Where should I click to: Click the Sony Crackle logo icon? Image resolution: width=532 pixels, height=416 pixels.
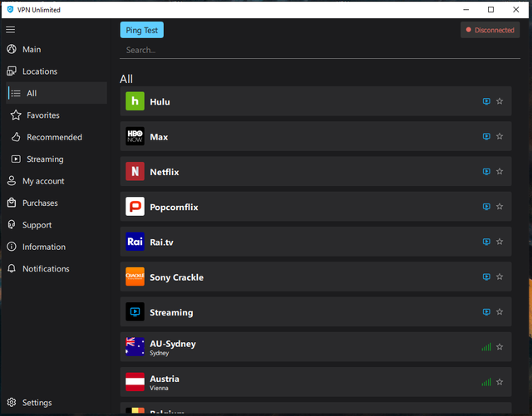coord(135,277)
